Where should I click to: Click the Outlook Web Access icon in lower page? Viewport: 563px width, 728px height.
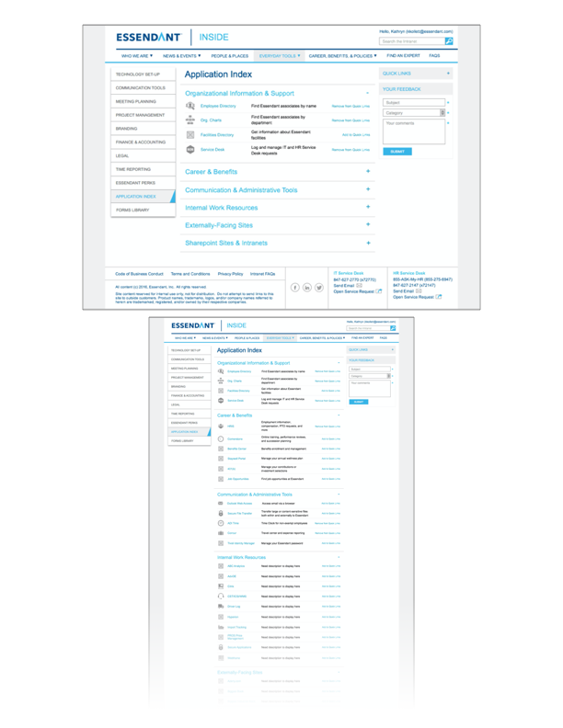click(x=221, y=504)
